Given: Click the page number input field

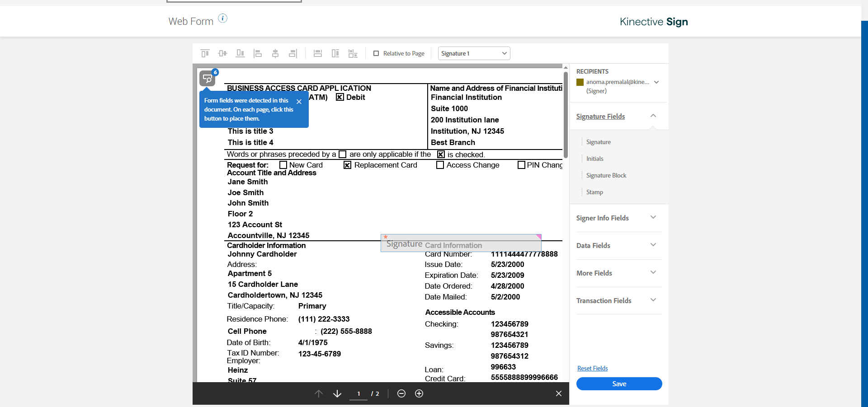Looking at the screenshot, I should pyautogui.click(x=359, y=393).
